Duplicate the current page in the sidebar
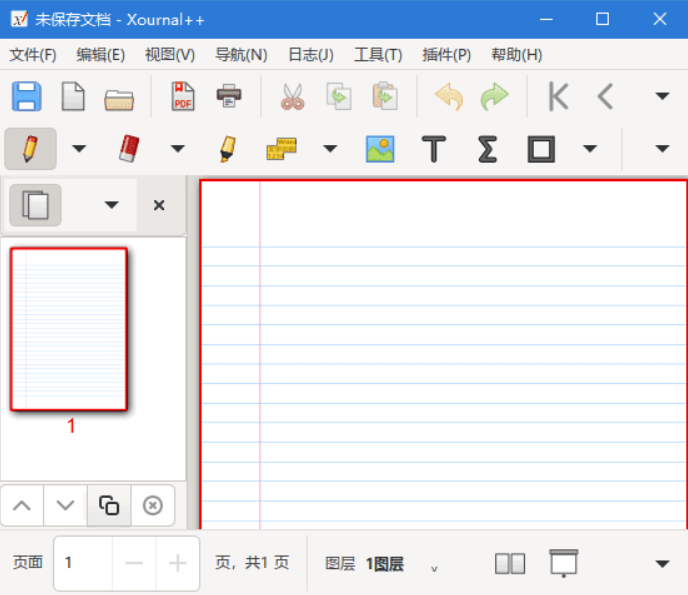This screenshot has height=595, width=688. click(x=109, y=505)
